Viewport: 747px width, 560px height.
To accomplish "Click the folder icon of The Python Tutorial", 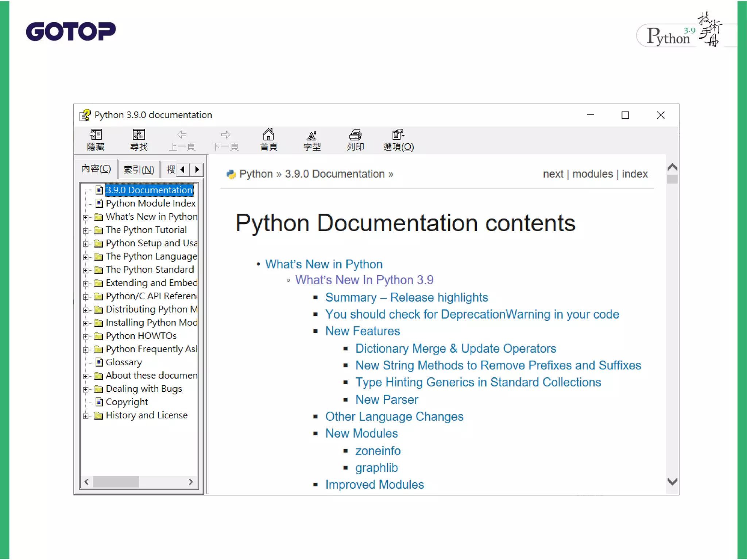I will point(98,230).
